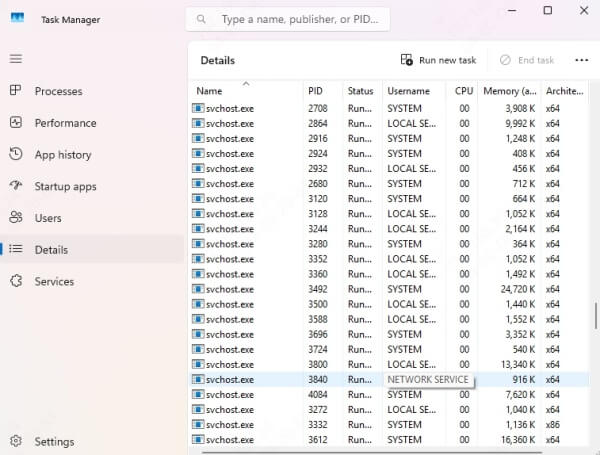Click the NETWORK SERVICE username cell

428,379
